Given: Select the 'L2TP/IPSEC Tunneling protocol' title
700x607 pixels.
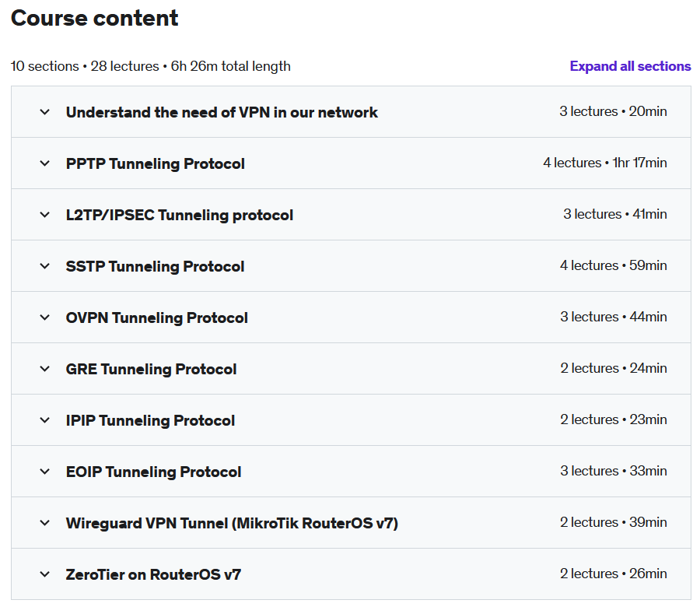Looking at the screenshot, I should tap(180, 215).
